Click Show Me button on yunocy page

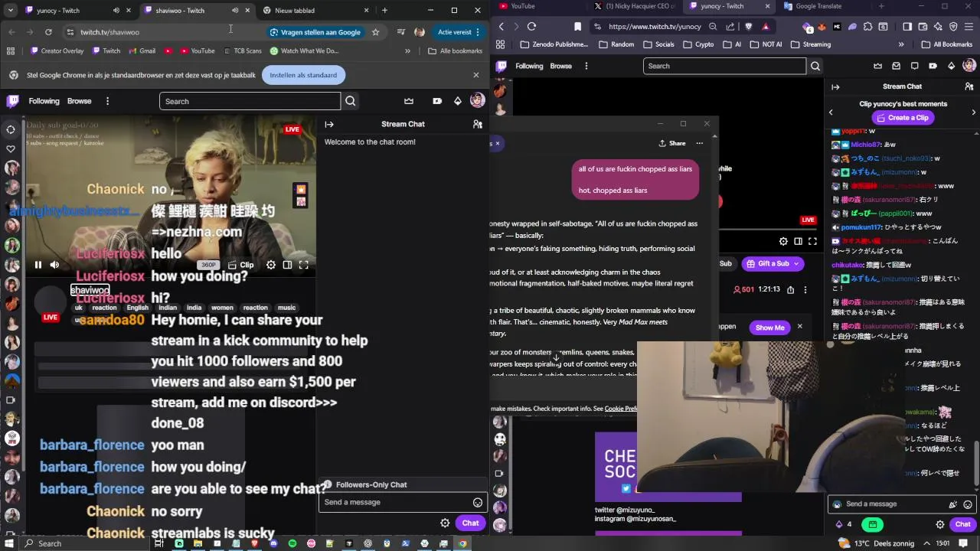coord(769,328)
